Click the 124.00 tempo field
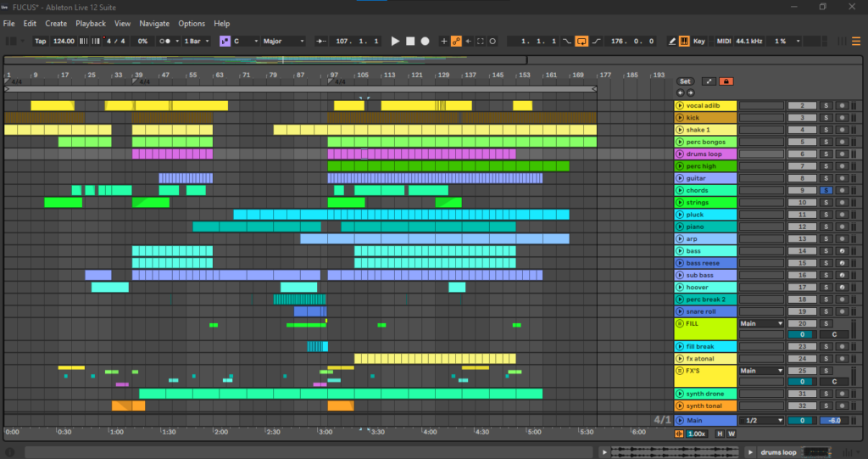This screenshot has width=868, height=459. [x=64, y=41]
